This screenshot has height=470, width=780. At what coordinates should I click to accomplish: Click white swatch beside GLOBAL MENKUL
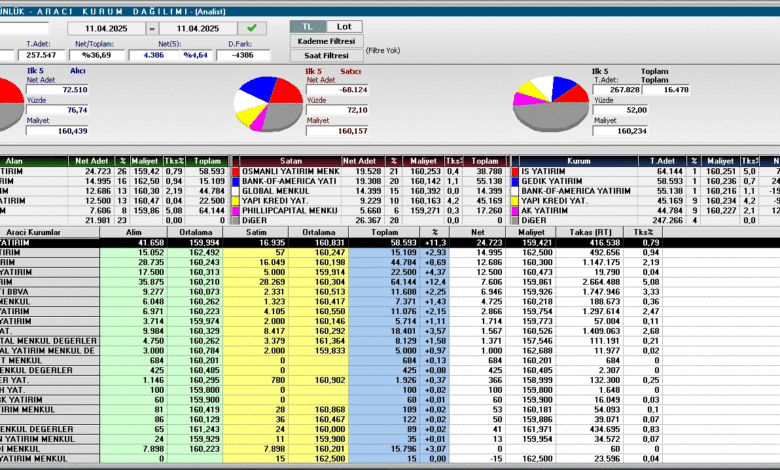pyautogui.click(x=236, y=191)
